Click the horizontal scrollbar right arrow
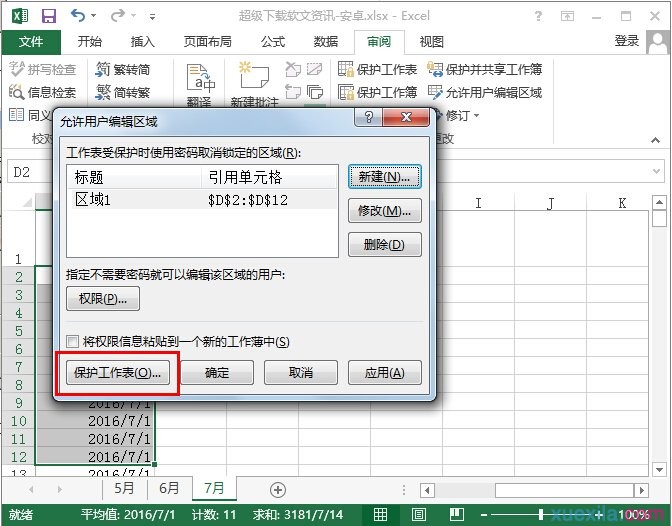 coord(642,490)
